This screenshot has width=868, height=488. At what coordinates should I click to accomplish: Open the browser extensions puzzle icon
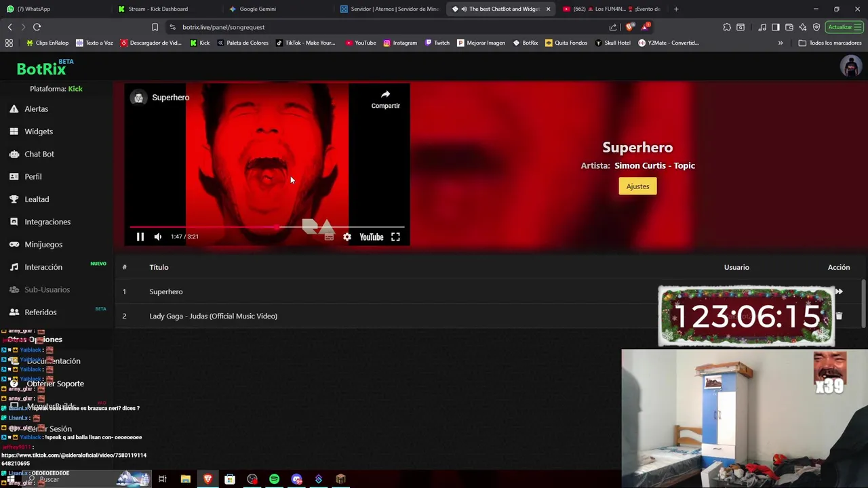click(x=727, y=27)
